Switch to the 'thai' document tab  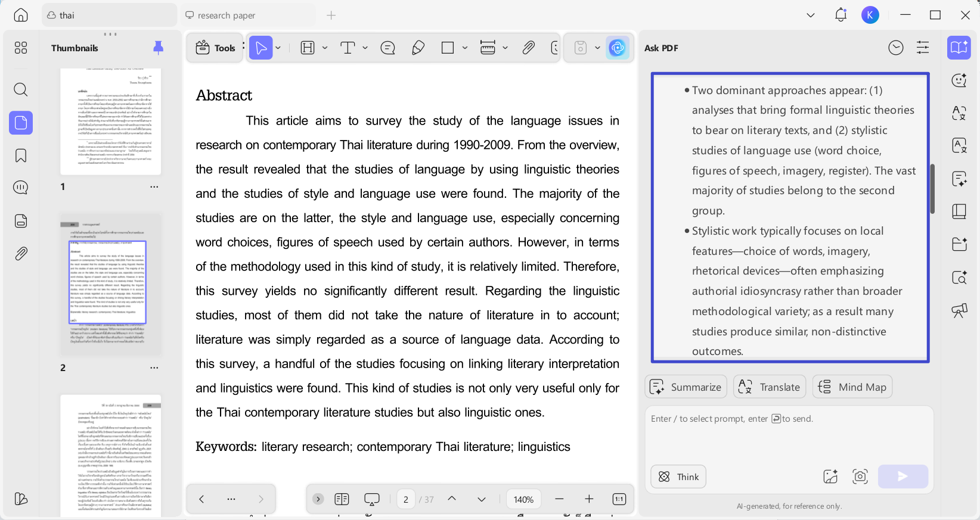point(109,15)
